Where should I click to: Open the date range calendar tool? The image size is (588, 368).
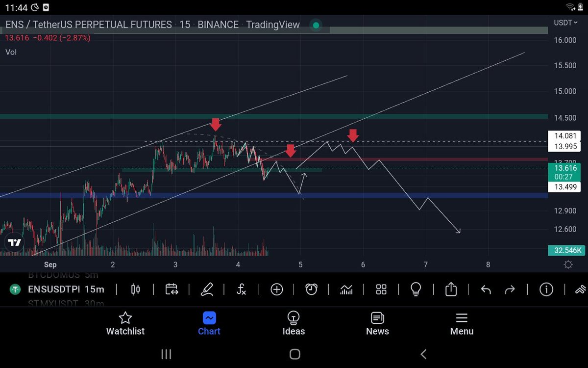click(171, 289)
